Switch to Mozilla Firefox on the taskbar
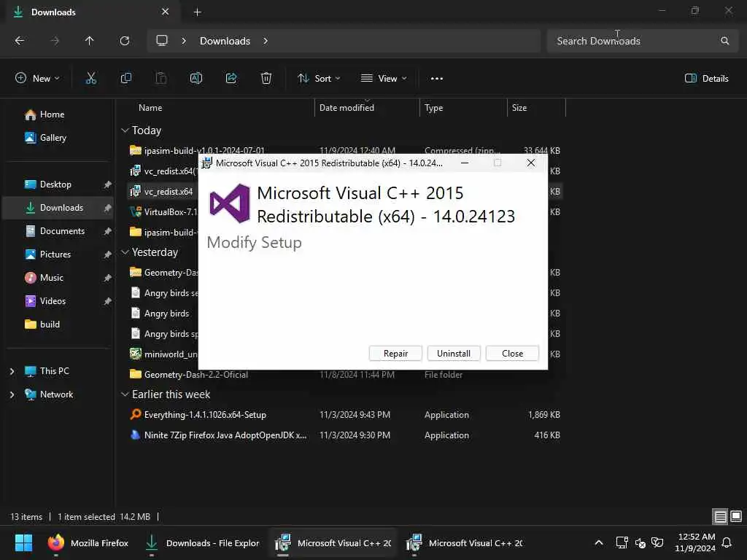Screen dimensions: 747x560 point(88,542)
